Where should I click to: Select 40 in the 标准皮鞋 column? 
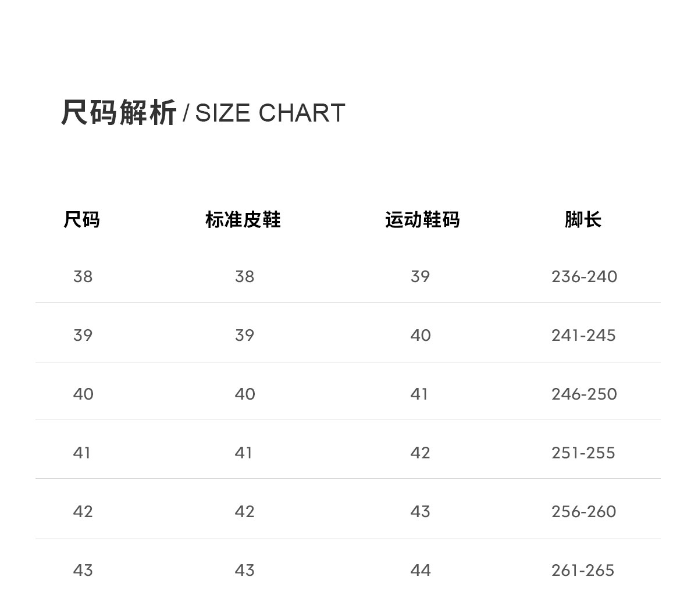(x=245, y=394)
